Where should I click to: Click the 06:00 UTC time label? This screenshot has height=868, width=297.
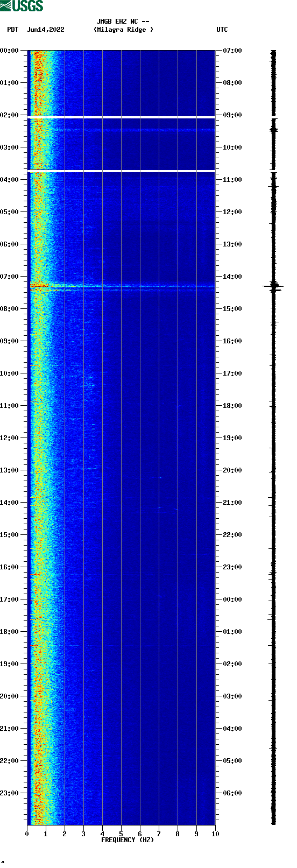coord(232,793)
